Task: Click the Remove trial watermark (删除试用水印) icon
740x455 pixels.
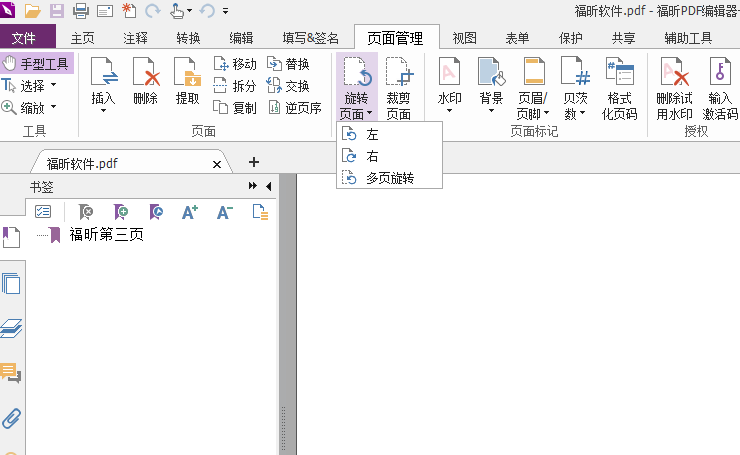Action: coord(674,87)
